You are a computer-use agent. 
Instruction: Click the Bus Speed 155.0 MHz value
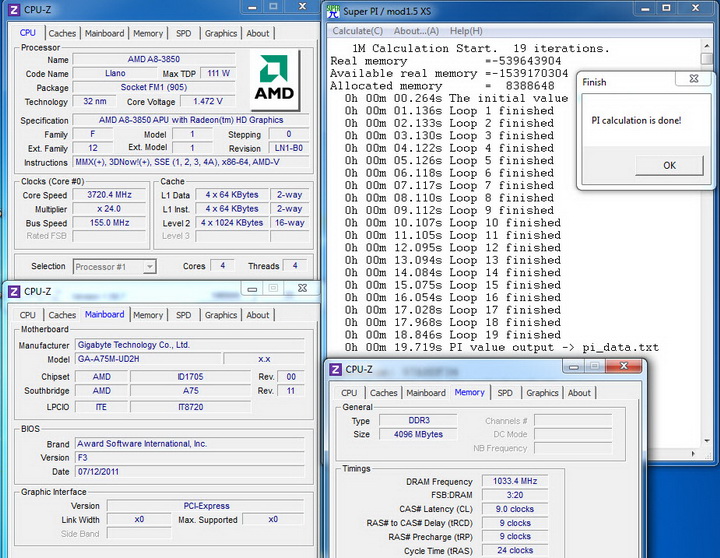[109, 223]
